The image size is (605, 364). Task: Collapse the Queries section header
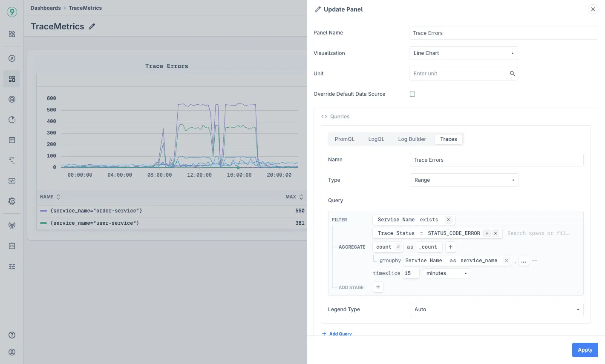pos(335,117)
